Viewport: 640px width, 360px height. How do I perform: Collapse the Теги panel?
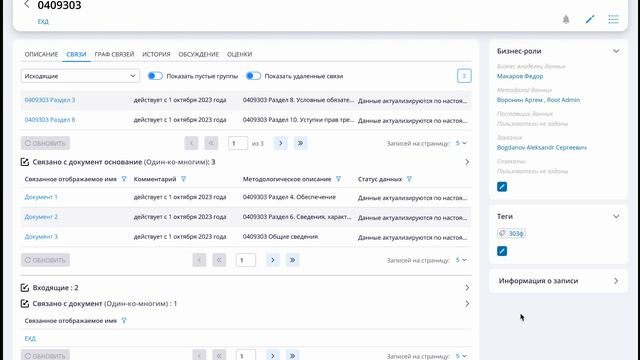tap(616, 216)
